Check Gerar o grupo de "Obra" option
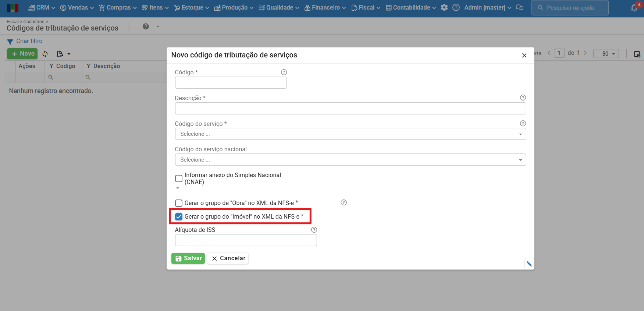Image resolution: width=644 pixels, height=311 pixels. (179, 203)
